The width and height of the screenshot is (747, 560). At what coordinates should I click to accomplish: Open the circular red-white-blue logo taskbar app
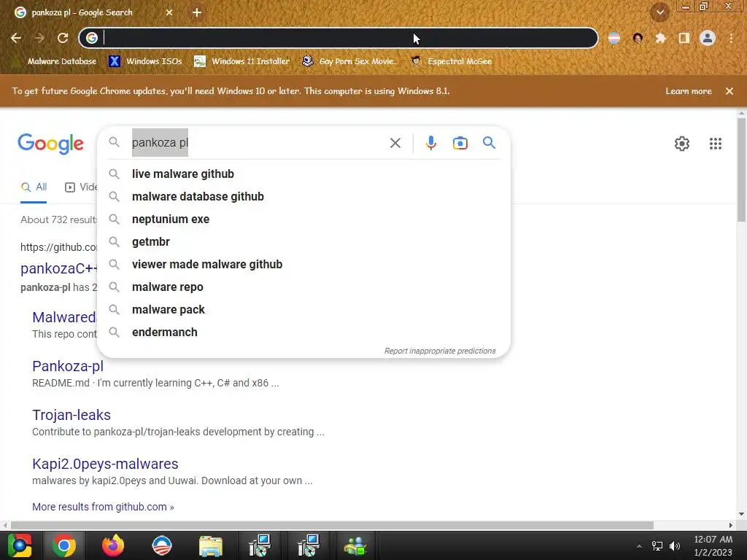[x=161, y=545]
